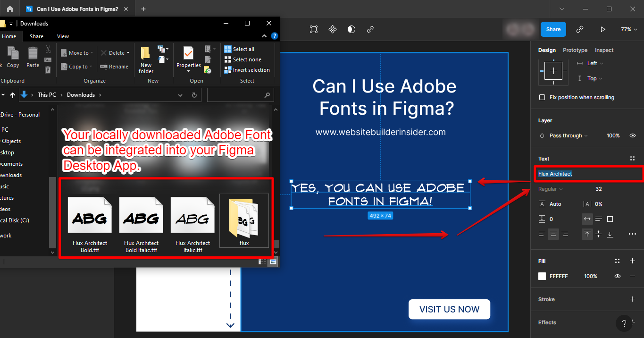Image resolution: width=644 pixels, height=338 pixels.
Task: Toggle layer visibility eye icon
Action: point(633,135)
